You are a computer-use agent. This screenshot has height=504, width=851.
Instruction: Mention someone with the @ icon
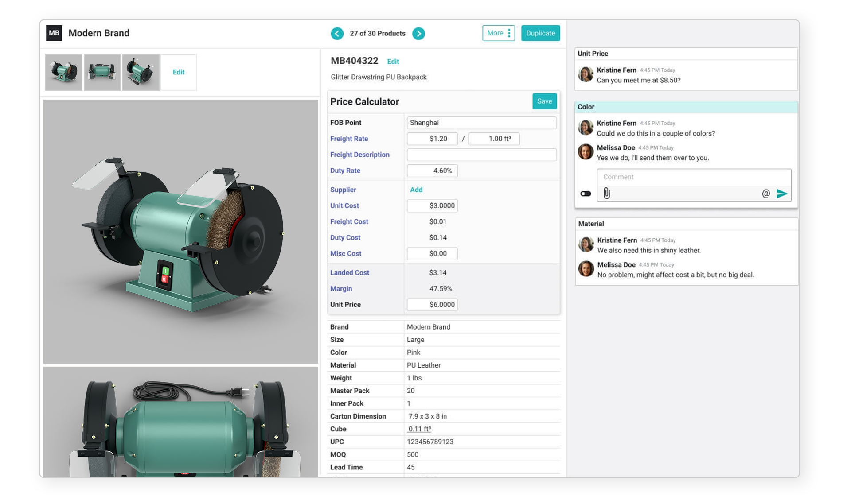tap(765, 194)
